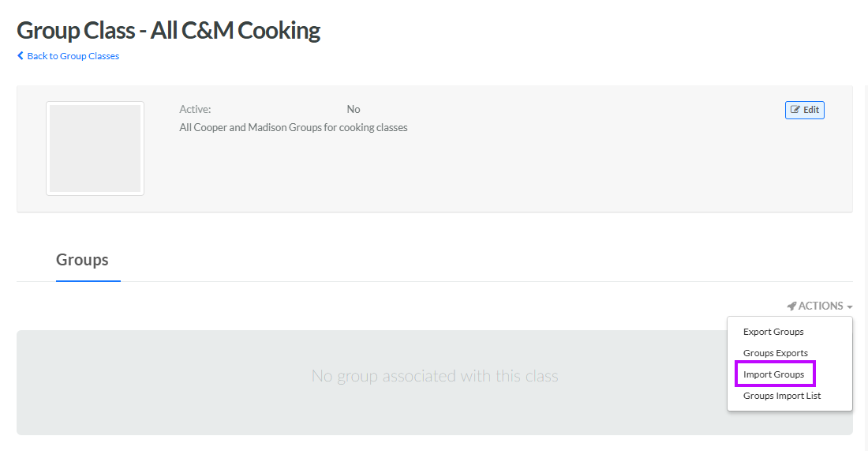The image size is (868, 451).
Task: Click the Group Class page title heading
Action: pos(168,31)
